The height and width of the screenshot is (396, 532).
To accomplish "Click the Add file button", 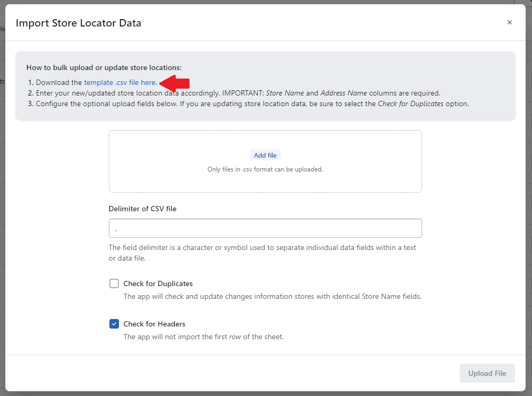I will coord(265,156).
